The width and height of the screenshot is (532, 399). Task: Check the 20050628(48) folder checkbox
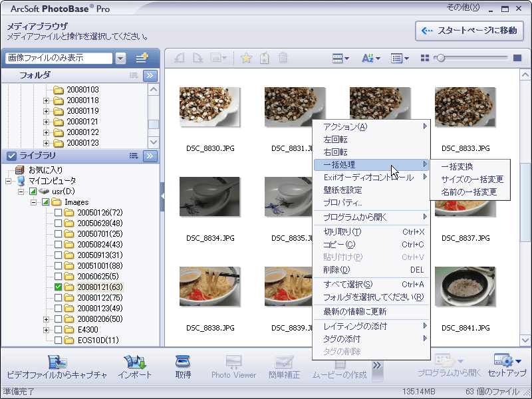point(58,223)
